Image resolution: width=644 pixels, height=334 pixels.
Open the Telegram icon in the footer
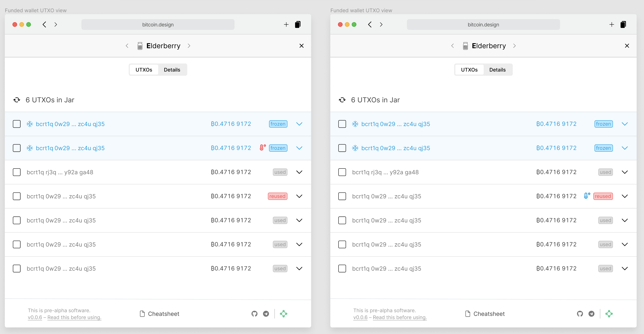266,313
